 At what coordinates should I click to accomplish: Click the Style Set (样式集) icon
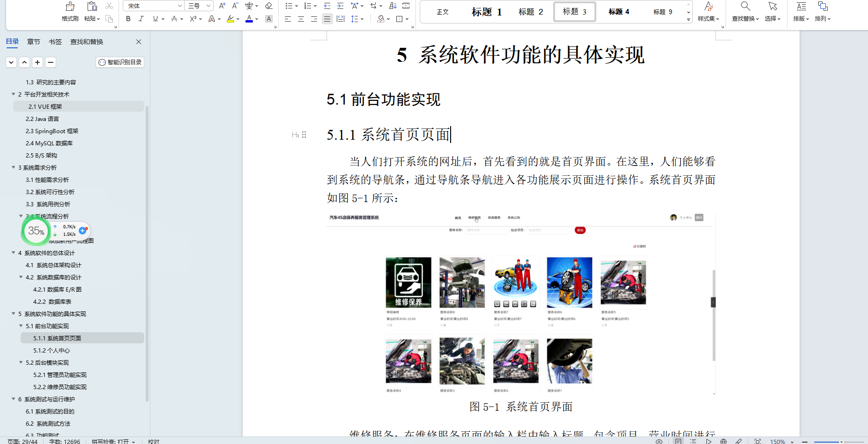click(x=708, y=7)
